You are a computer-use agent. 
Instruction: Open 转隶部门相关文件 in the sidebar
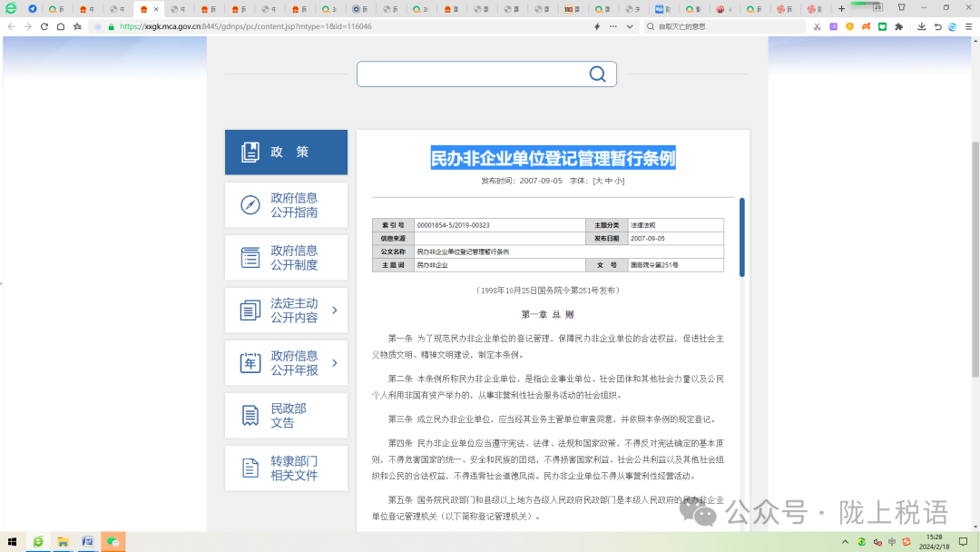click(286, 468)
